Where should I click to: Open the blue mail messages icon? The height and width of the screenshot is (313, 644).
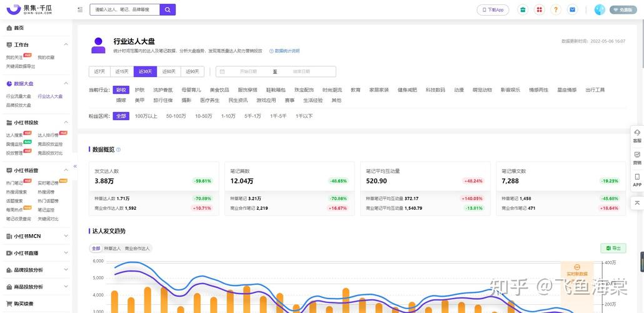572,10
